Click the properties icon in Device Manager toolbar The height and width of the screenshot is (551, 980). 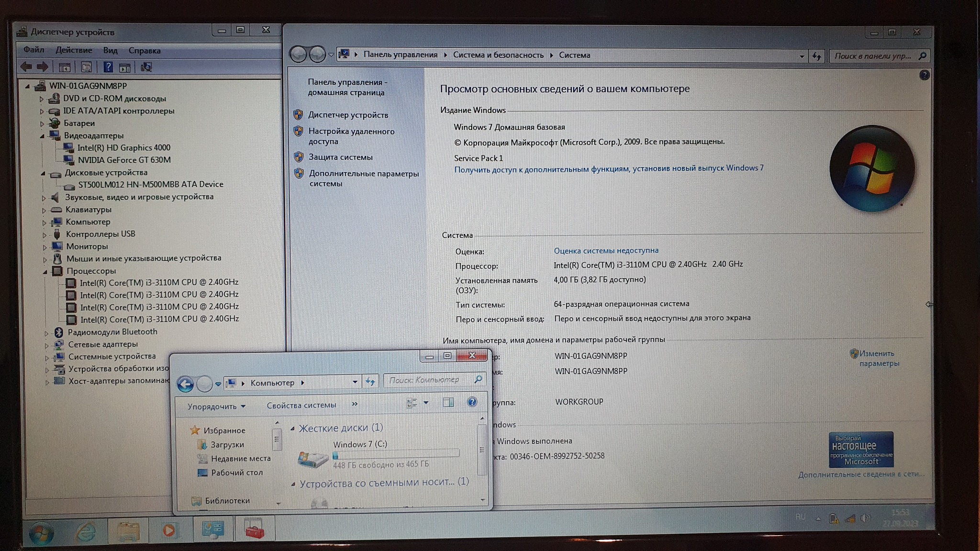[x=86, y=67]
